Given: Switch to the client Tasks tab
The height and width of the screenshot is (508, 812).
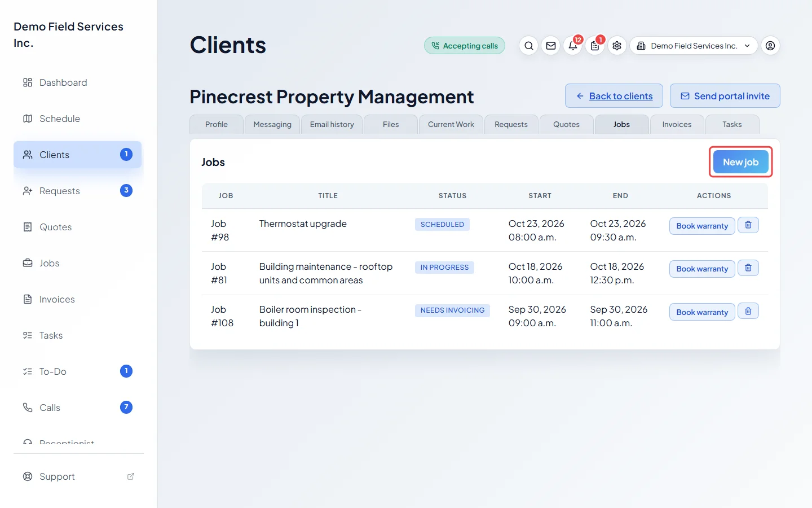Looking at the screenshot, I should point(732,124).
